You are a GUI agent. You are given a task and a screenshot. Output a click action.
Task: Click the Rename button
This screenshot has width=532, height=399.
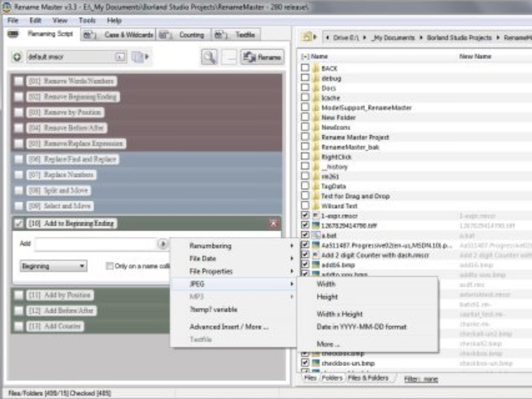262,57
